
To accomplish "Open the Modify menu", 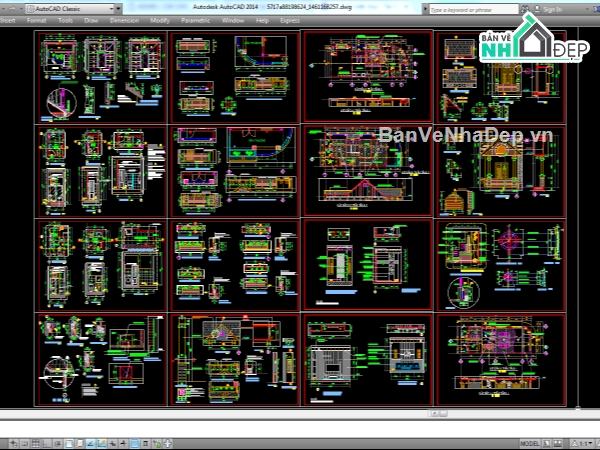I will click(159, 20).
